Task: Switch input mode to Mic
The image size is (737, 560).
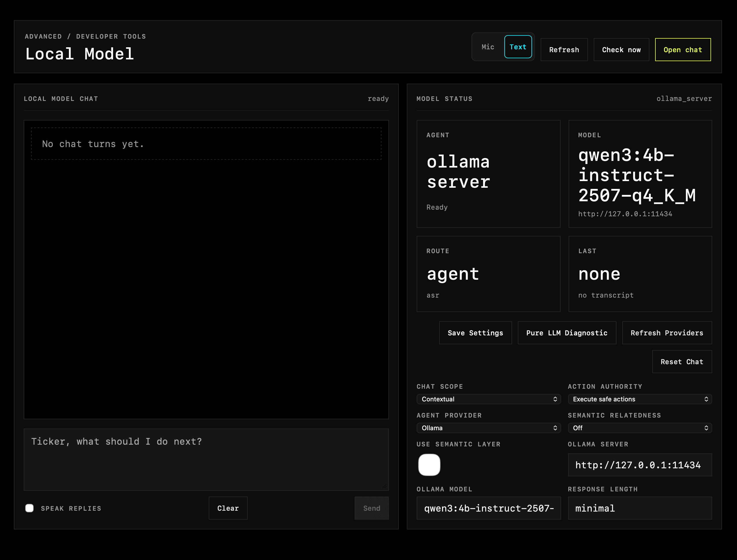Action: coord(488,47)
